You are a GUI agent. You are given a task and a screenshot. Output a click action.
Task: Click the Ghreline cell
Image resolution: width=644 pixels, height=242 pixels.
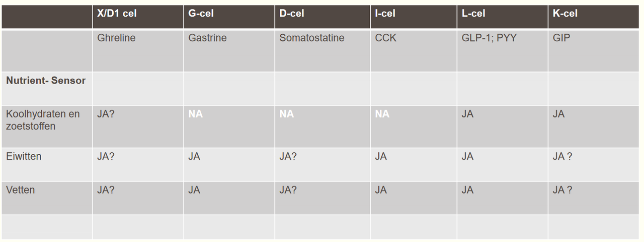(x=116, y=38)
